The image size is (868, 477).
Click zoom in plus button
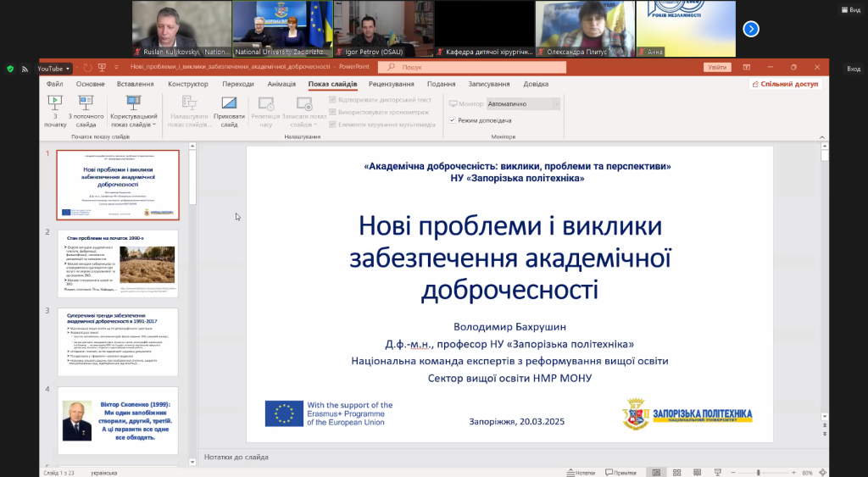pyautogui.click(x=793, y=473)
